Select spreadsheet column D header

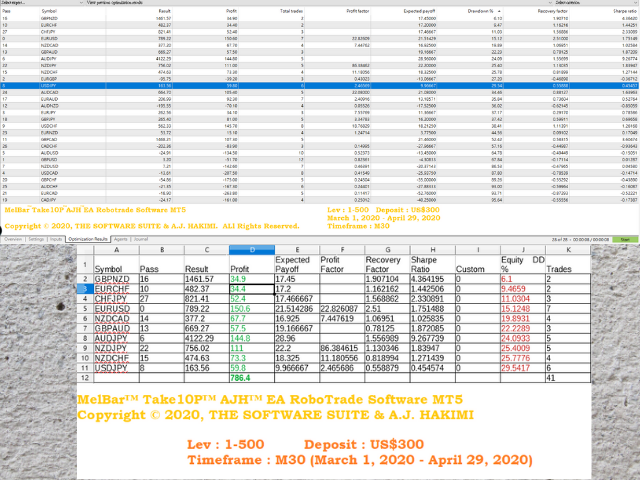pyautogui.click(x=252, y=249)
